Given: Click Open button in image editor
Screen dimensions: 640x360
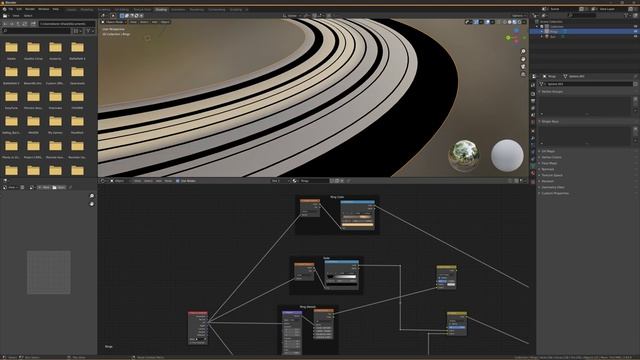Looking at the screenshot, I should pyautogui.click(x=60, y=187).
